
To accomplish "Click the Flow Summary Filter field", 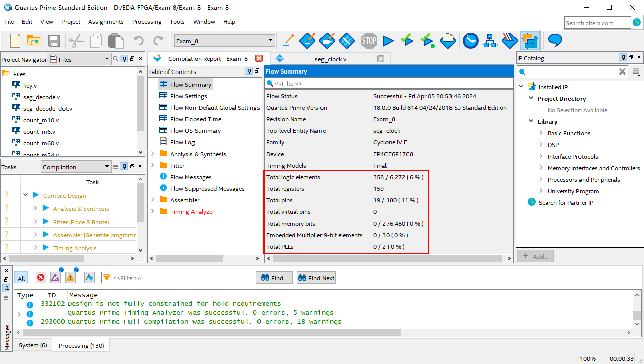I will (x=389, y=83).
